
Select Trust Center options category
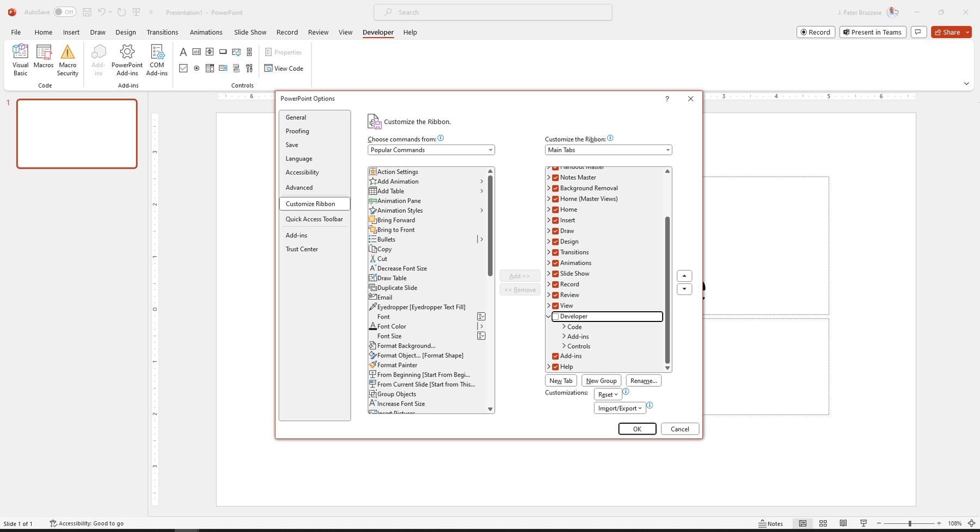[314, 249]
